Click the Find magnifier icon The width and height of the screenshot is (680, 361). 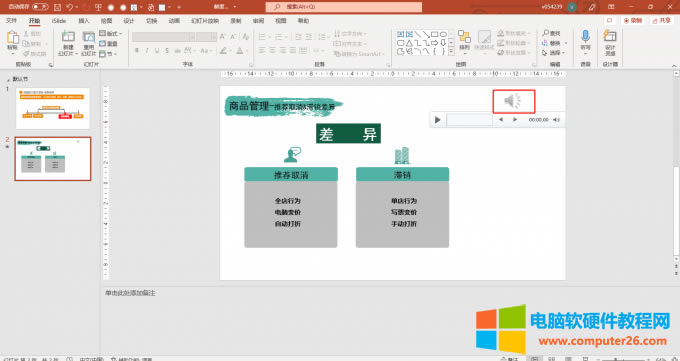[x=546, y=33]
